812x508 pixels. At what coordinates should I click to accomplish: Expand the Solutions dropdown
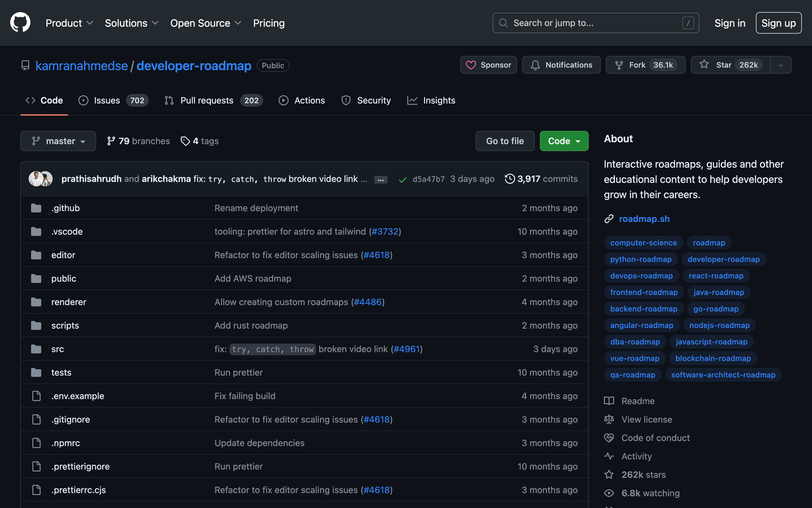(x=131, y=23)
